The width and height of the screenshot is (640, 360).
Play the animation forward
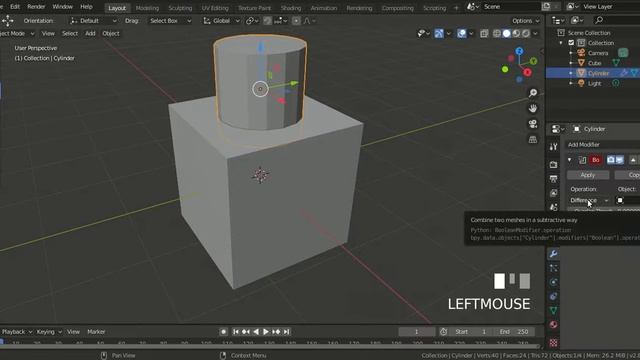pos(266,332)
